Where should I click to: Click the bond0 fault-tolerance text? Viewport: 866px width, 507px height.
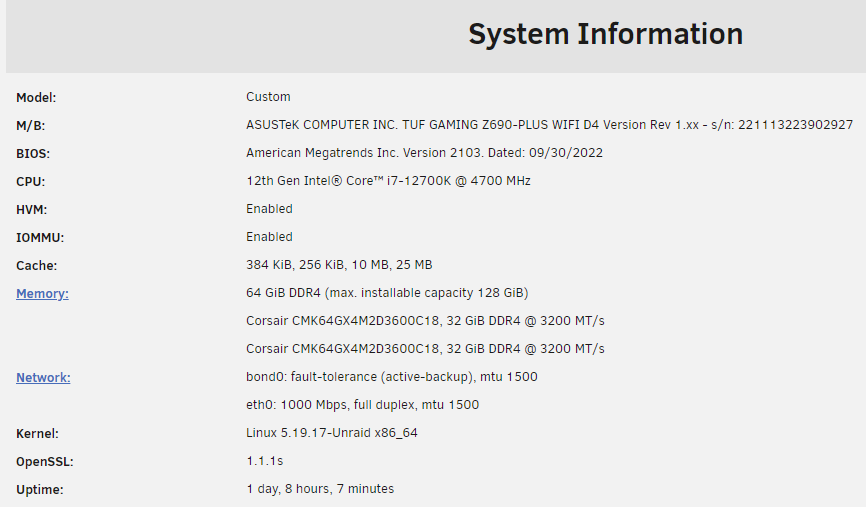(392, 377)
